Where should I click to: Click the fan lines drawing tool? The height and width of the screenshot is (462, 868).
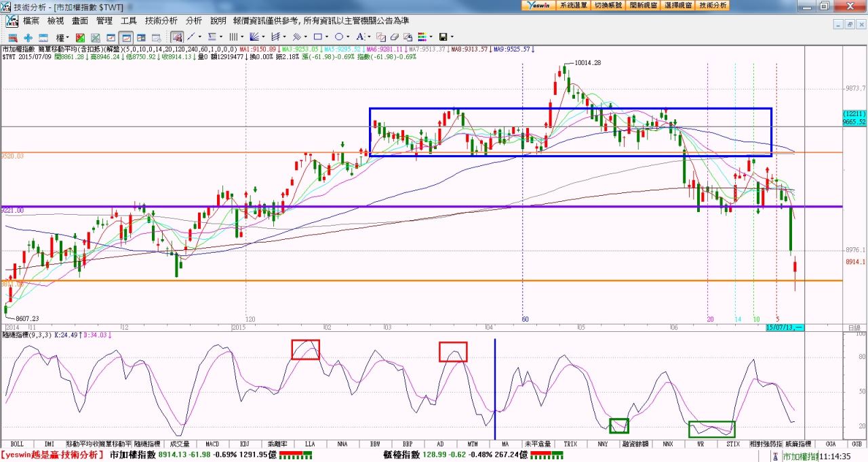[254, 37]
